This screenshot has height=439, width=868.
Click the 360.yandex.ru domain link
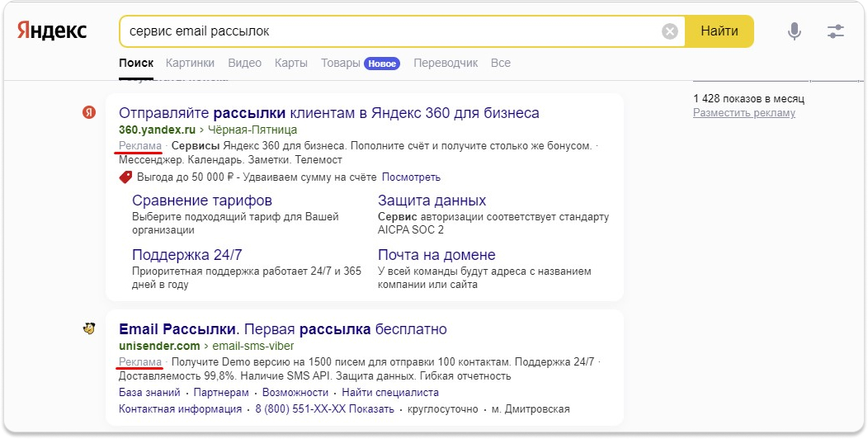[x=158, y=130]
